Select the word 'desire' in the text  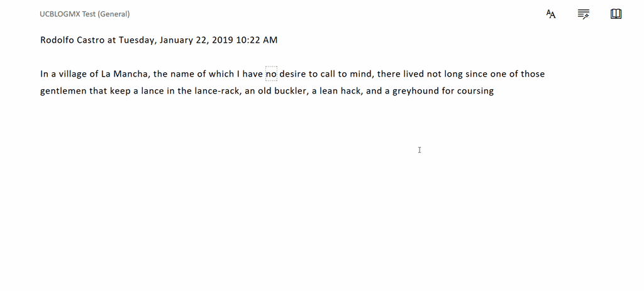point(292,74)
